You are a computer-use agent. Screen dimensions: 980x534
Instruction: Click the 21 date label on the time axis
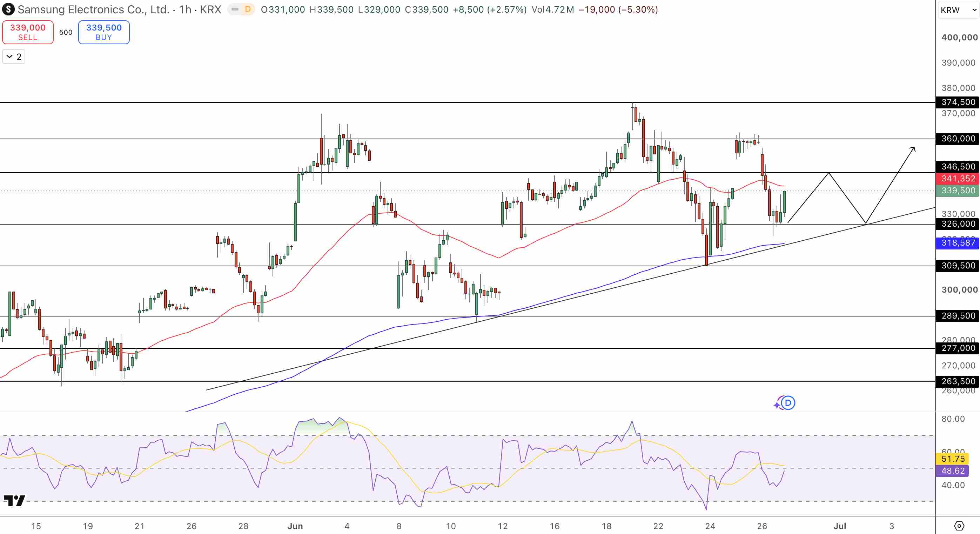coord(140,526)
